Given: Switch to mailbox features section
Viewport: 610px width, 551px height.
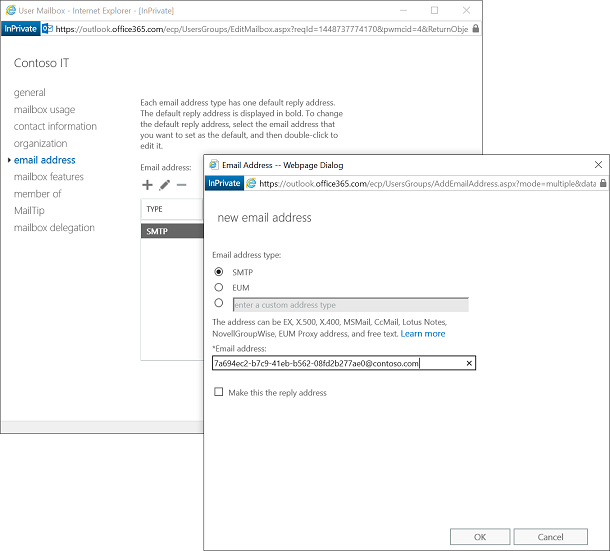Looking at the screenshot, I should pos(49,177).
